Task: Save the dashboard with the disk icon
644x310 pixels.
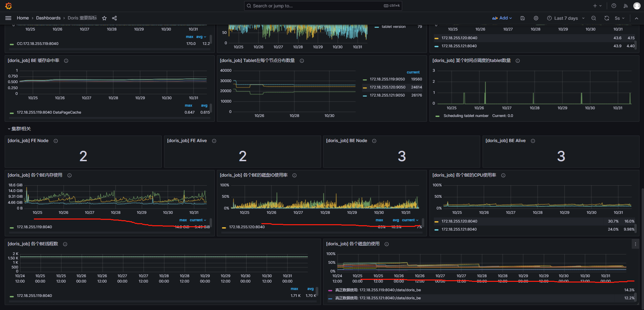Action: click(523, 18)
